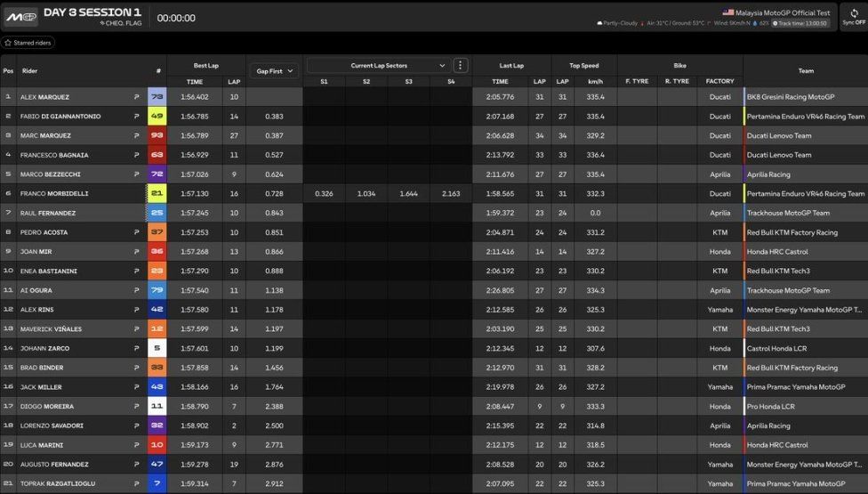
Task: Click red number badge 93
Action: point(157,135)
